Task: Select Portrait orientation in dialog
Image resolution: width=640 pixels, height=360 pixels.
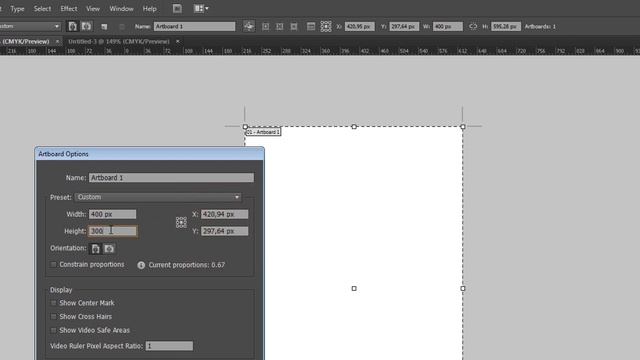Action: pos(96,249)
